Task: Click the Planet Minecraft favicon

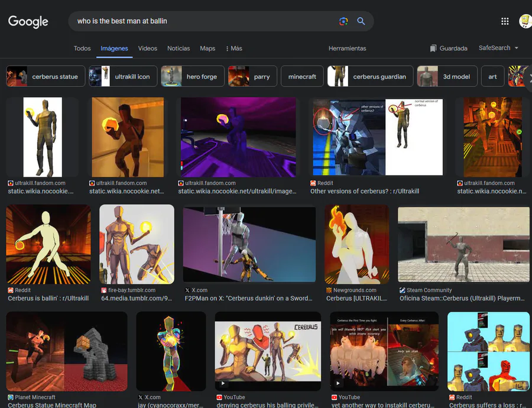Action: click(11, 397)
